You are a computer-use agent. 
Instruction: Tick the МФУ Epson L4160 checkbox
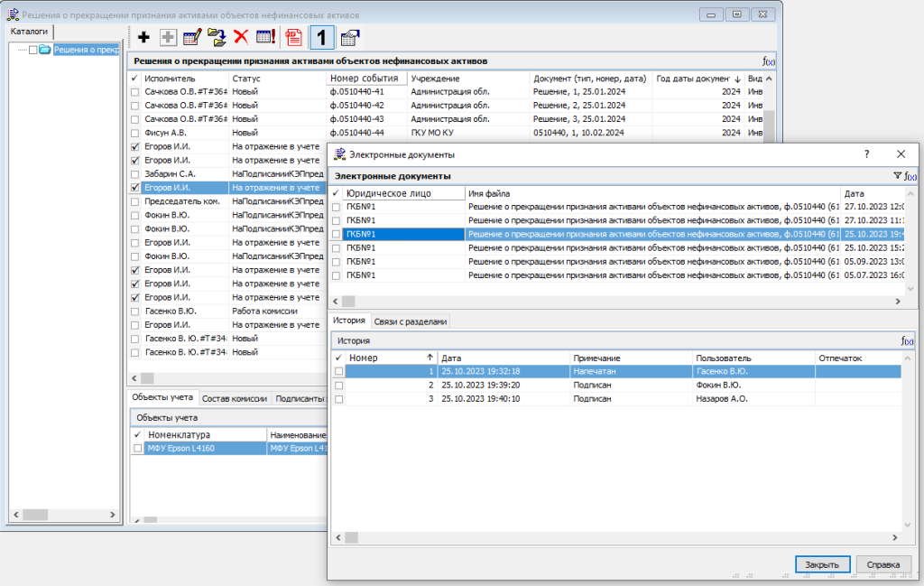point(138,449)
